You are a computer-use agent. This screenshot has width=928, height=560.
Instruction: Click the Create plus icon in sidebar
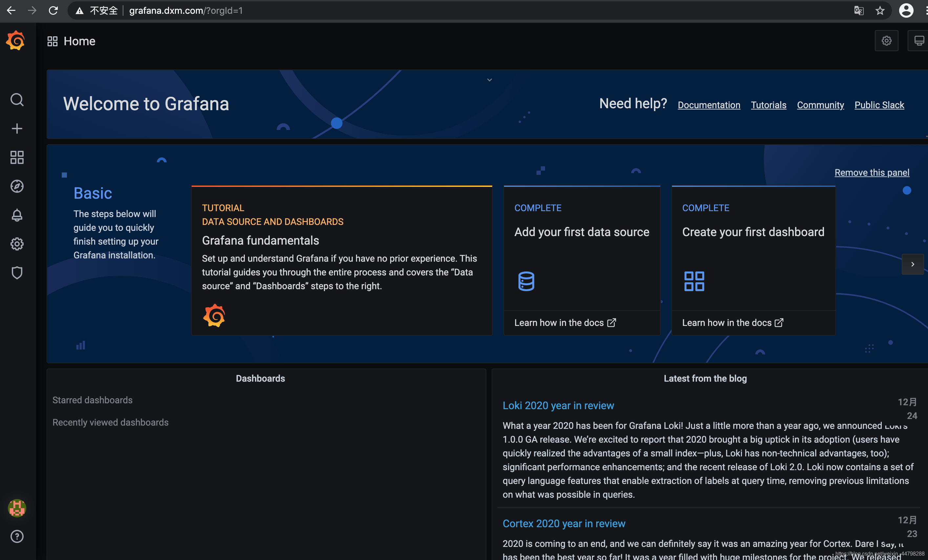17,129
